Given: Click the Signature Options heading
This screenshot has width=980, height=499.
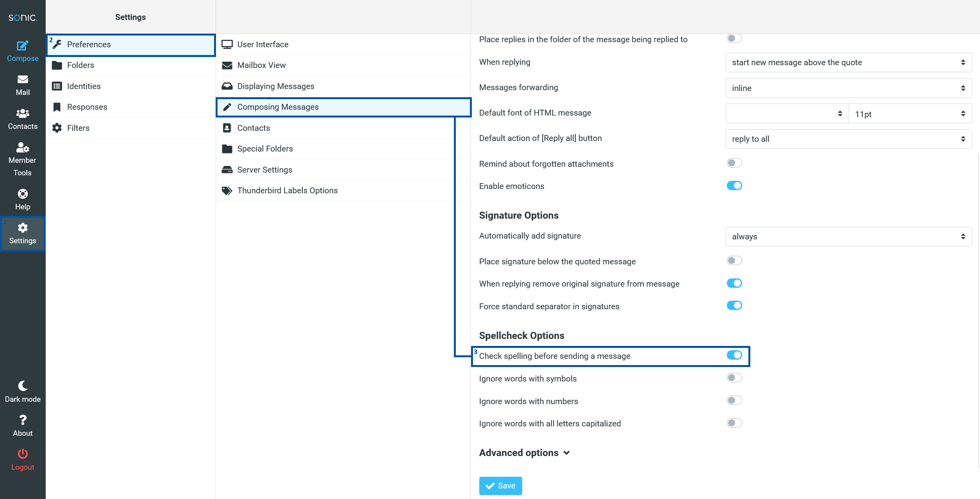Looking at the screenshot, I should (519, 216).
